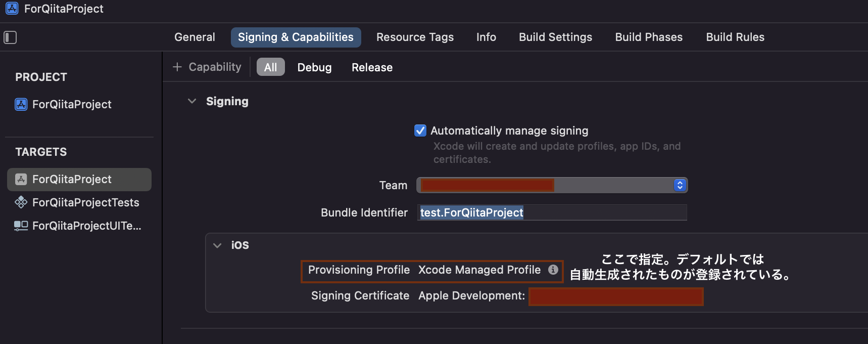Select the Debug configuration filter
This screenshot has height=344, width=868.
tap(314, 67)
